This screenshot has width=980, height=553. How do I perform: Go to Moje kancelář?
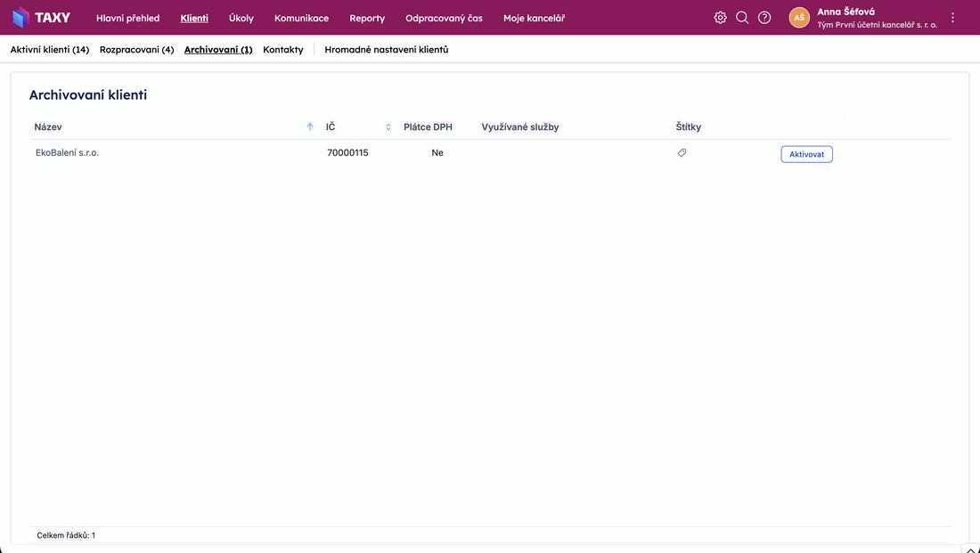click(534, 18)
